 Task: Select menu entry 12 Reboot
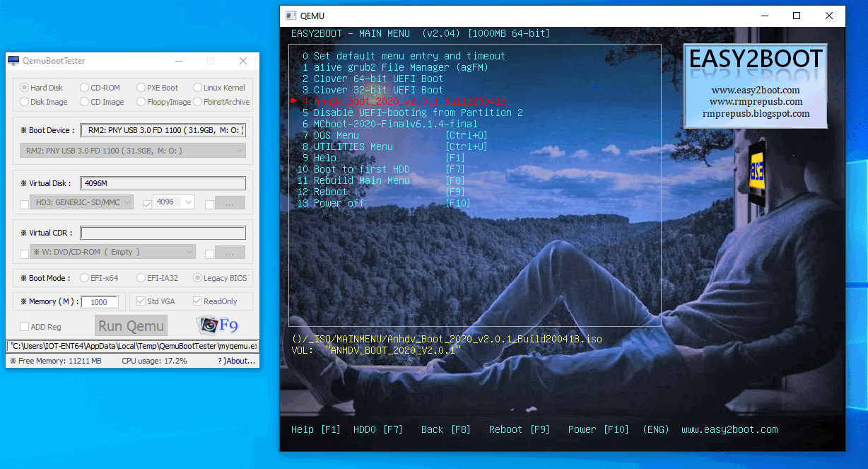[381, 192]
